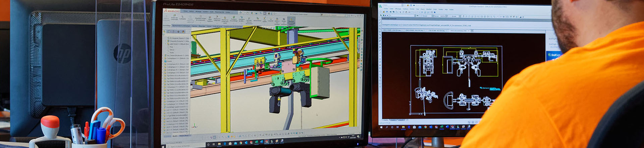Viewport: 644px width, 148px height.
Task: Open the Insertion menu in DraftSight
Action: coord(406,9)
